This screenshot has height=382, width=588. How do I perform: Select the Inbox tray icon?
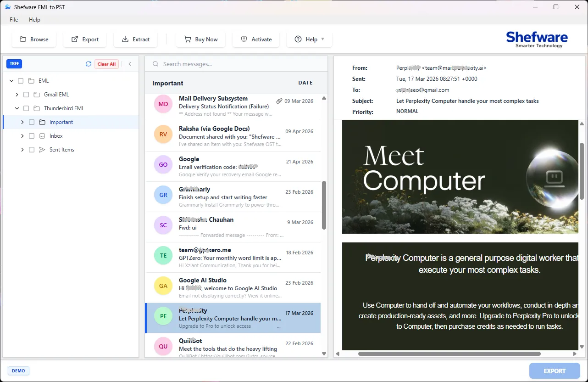pyautogui.click(x=42, y=136)
